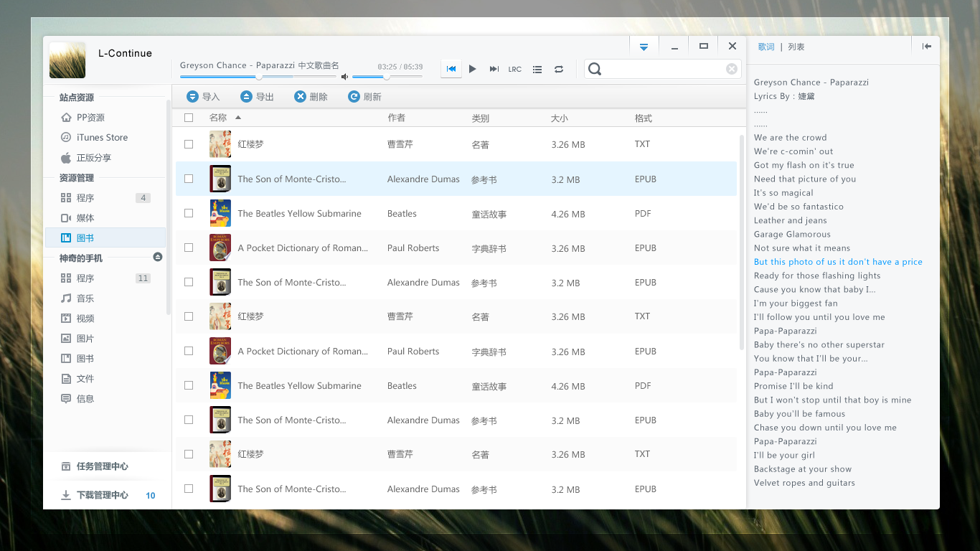Play the Paparazzi song

tap(473, 69)
